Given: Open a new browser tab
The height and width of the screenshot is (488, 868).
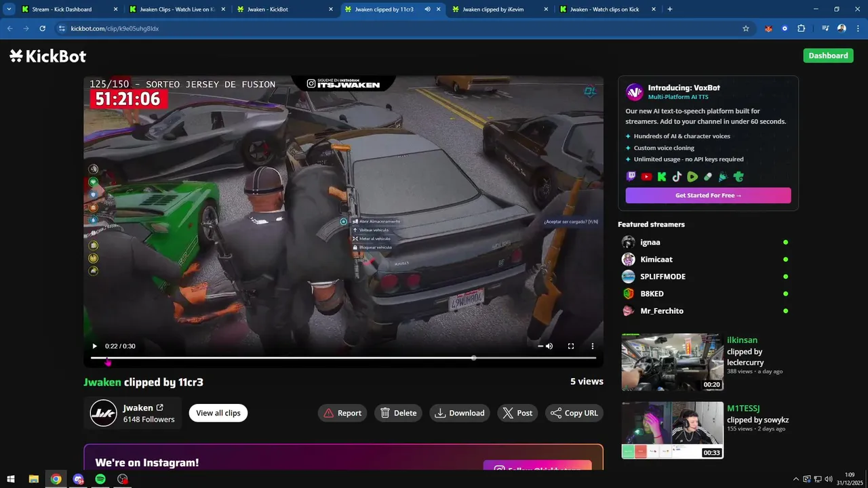Looking at the screenshot, I should click(x=670, y=9).
